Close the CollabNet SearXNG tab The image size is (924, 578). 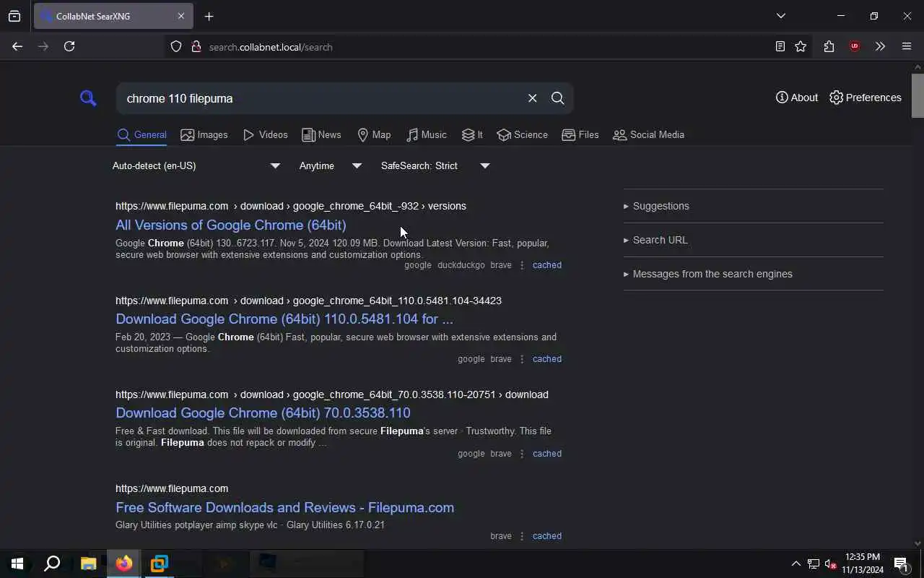[x=180, y=16]
